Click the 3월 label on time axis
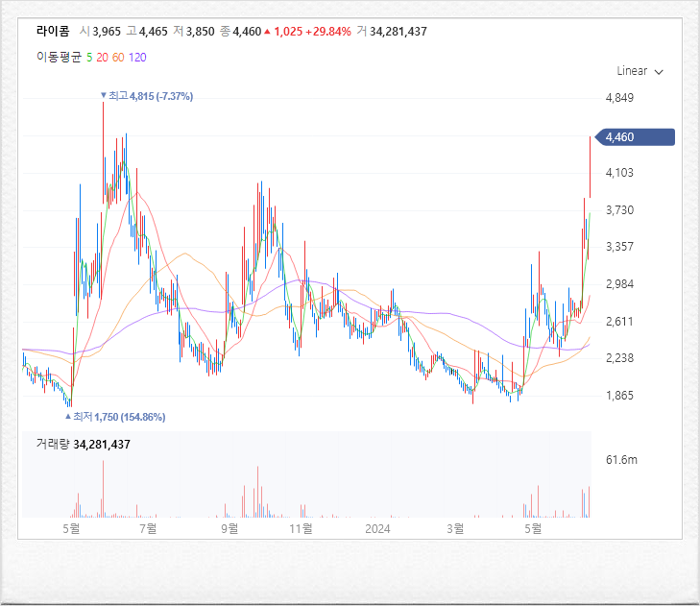The width and height of the screenshot is (700, 606). (x=455, y=529)
